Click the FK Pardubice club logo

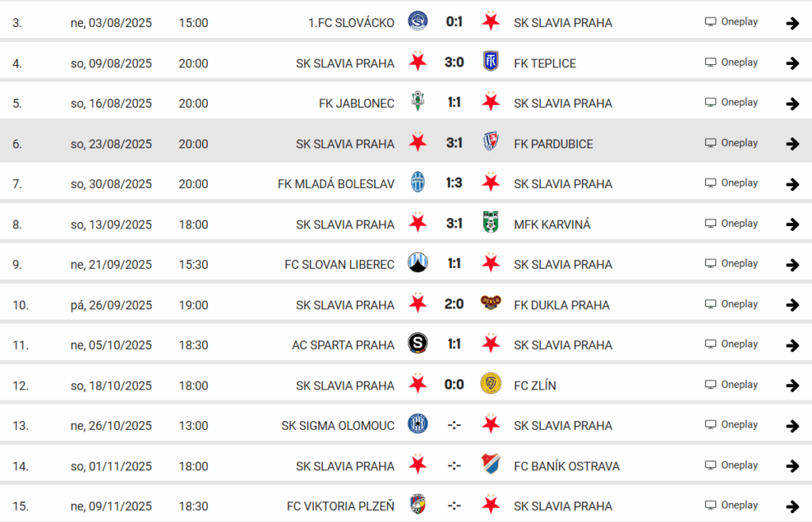pos(491,143)
